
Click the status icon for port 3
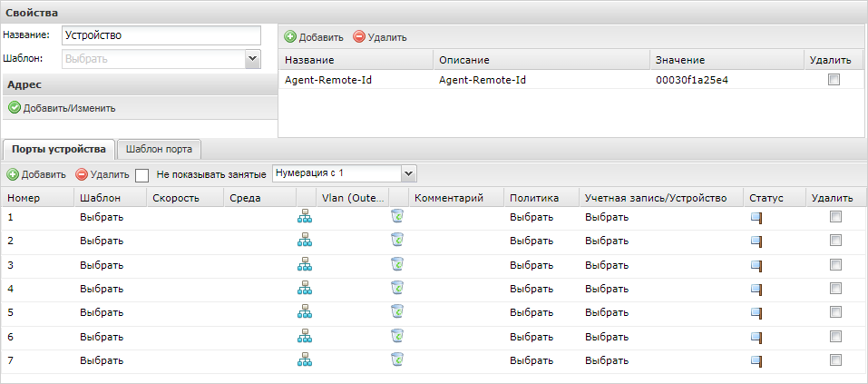tap(756, 264)
